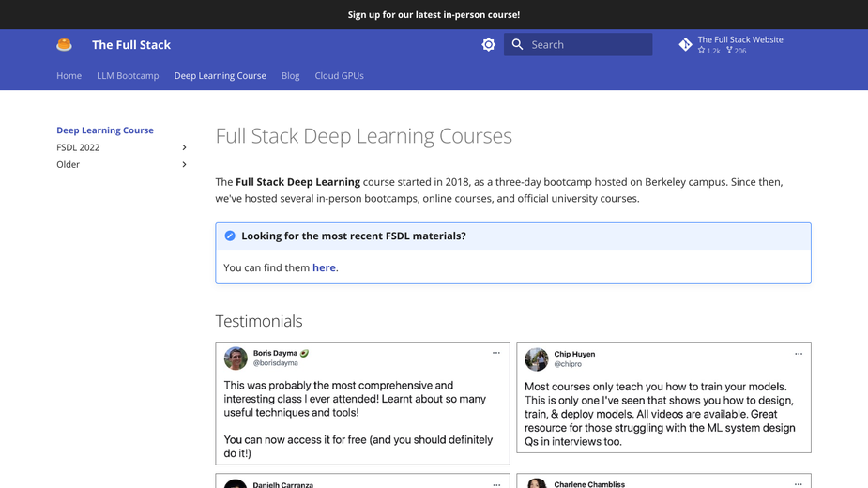Open the Deep Learning Course tab
Screen dimensions: 868x488
click(221, 75)
